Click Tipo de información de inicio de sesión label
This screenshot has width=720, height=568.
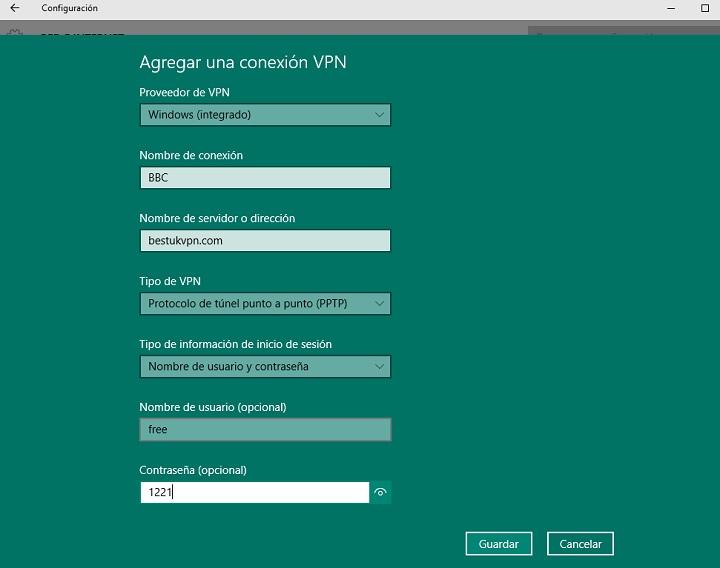tap(236, 344)
